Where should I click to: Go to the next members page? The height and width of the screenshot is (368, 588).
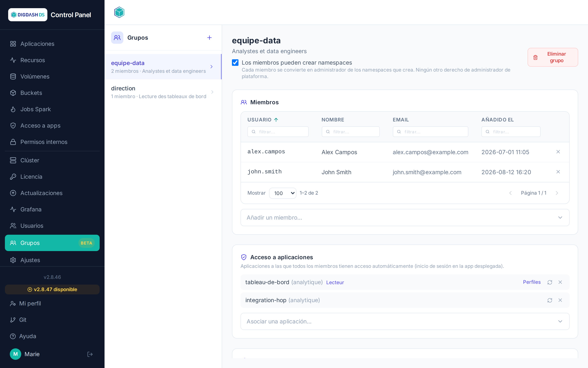557,193
